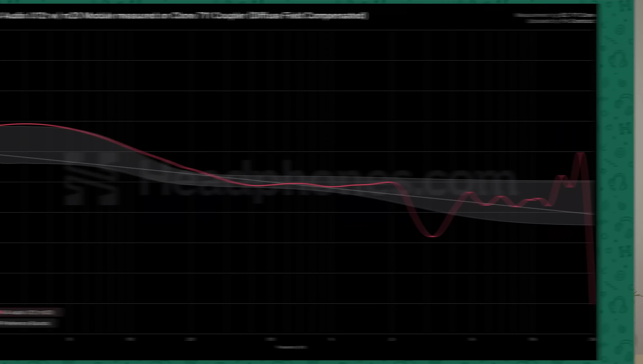
Task: Click the deepest dip of red curve
Action: coord(432,236)
